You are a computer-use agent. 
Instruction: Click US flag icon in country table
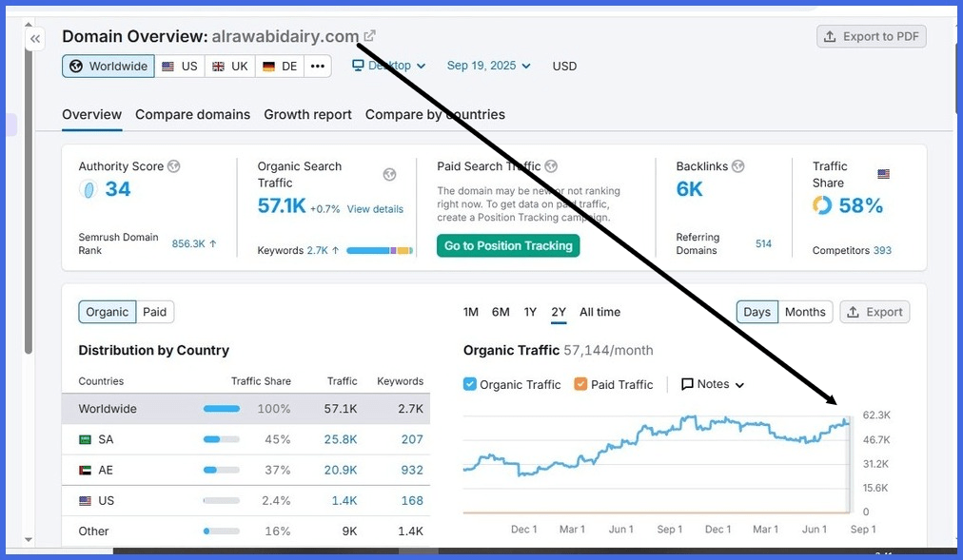coord(86,501)
